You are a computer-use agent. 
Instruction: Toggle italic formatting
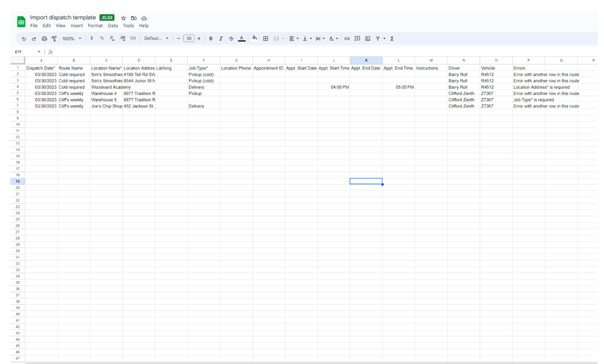[220, 39]
